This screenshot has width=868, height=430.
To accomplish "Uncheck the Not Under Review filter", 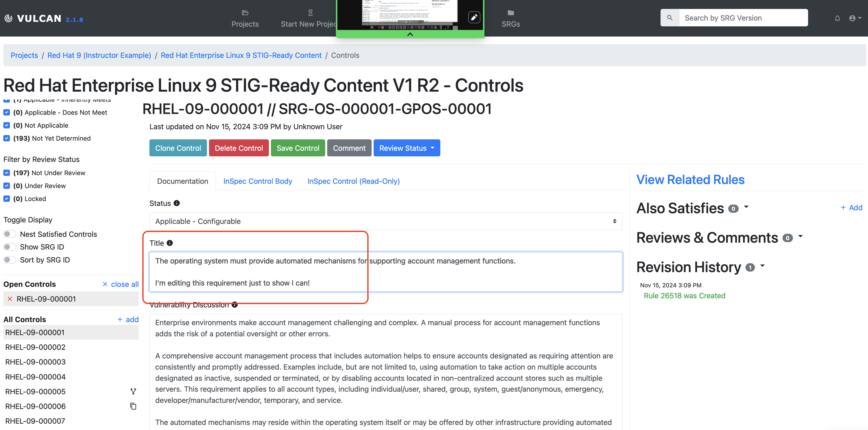I will 6,173.
